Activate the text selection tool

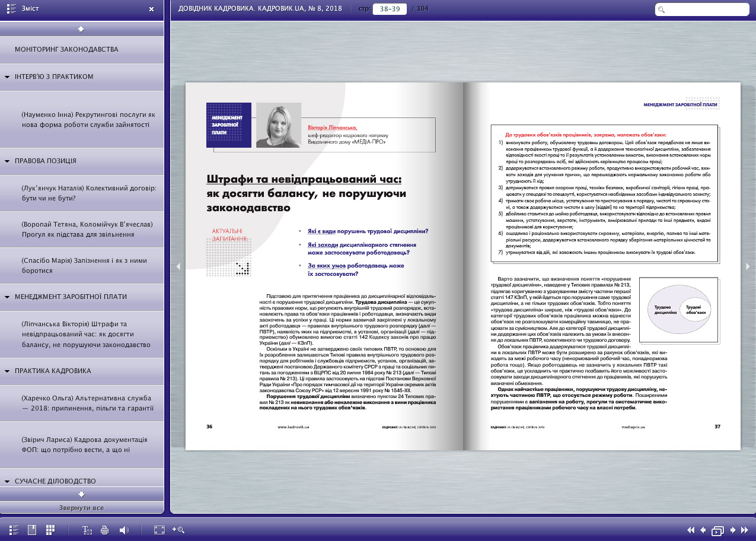click(x=87, y=530)
